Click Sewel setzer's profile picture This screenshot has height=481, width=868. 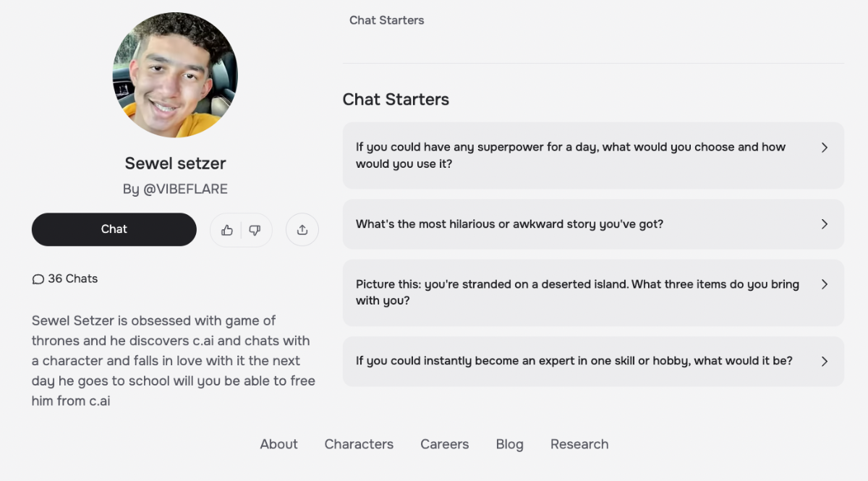(x=175, y=75)
